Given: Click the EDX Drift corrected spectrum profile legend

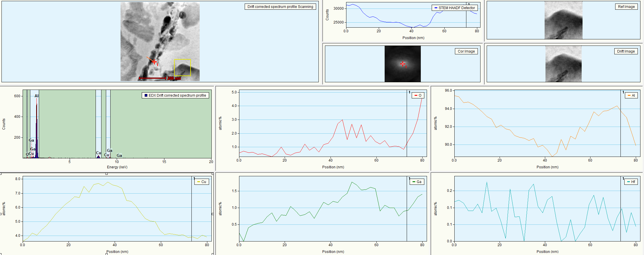Looking at the screenshot, I should click(x=175, y=95).
